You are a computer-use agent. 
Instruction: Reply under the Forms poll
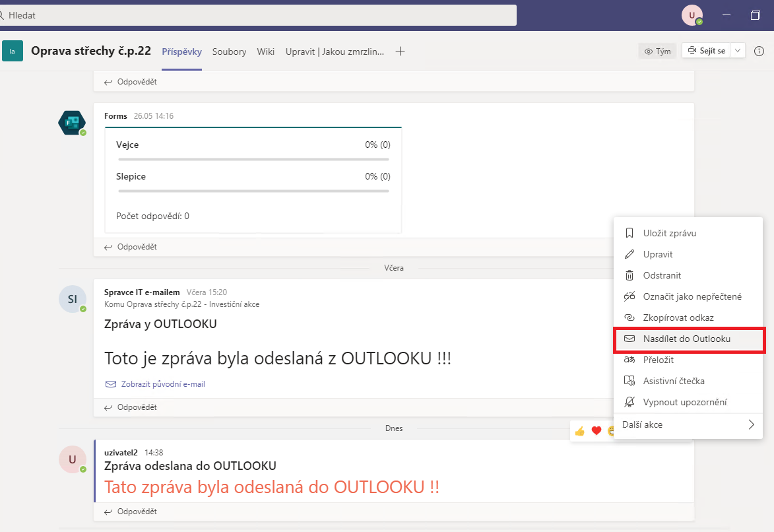coord(131,247)
